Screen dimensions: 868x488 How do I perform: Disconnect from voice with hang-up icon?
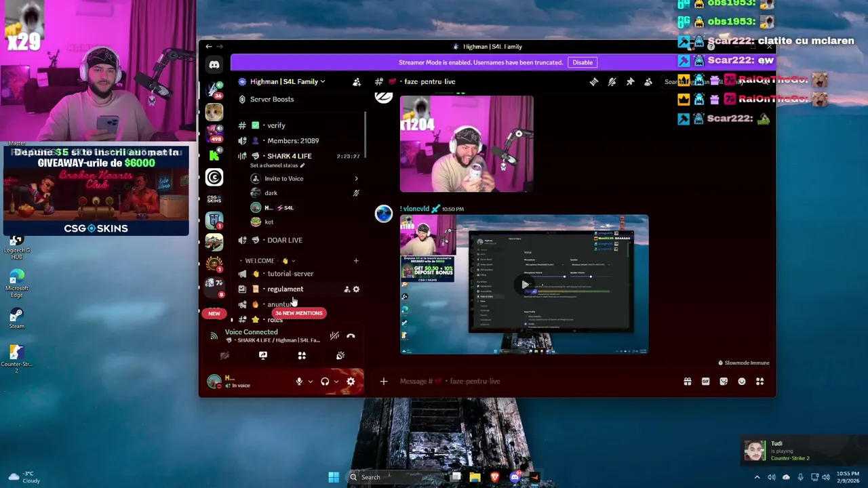pyautogui.click(x=351, y=335)
